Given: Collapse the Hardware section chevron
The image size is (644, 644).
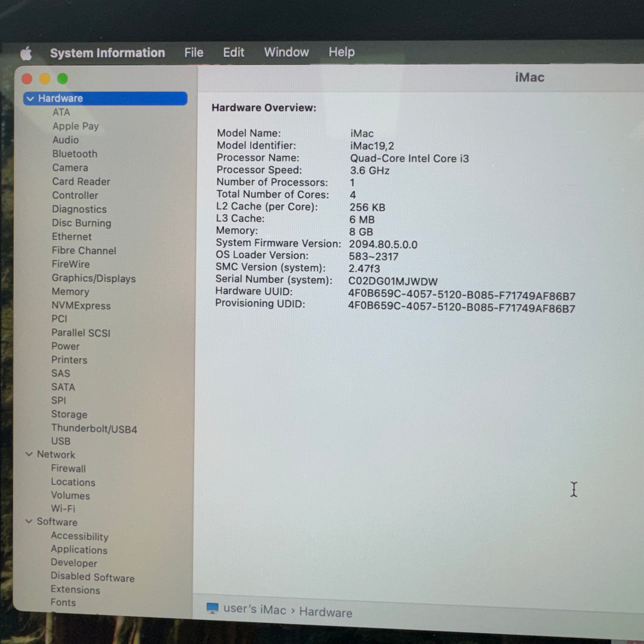Looking at the screenshot, I should pos(30,99).
